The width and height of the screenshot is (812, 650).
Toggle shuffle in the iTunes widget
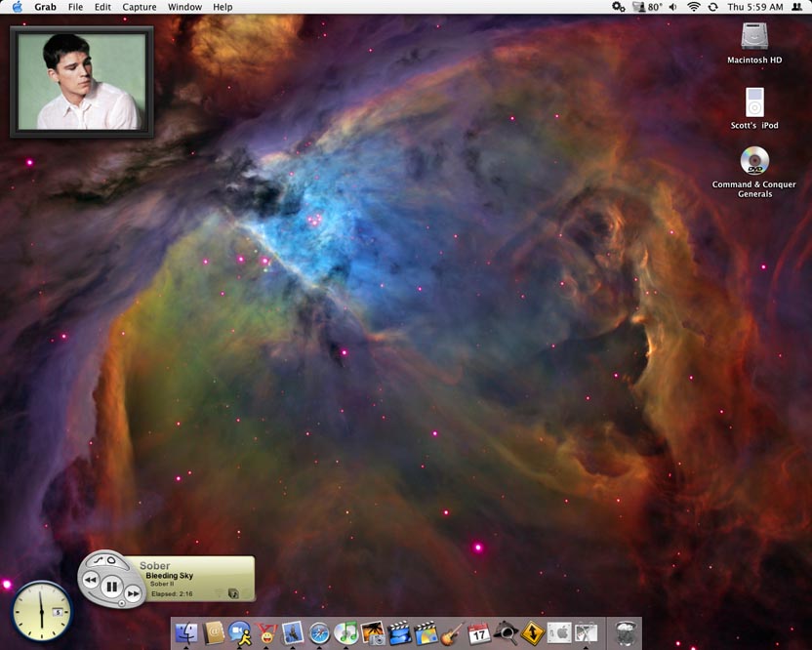point(99,561)
